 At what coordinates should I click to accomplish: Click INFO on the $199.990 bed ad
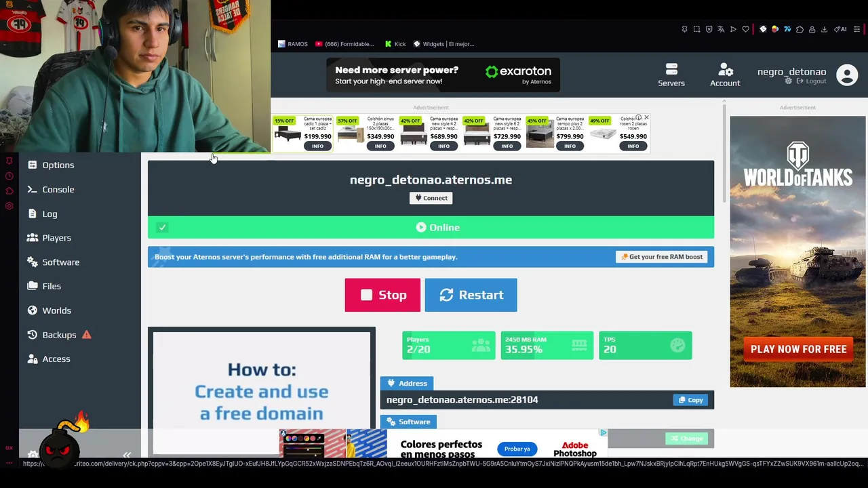click(x=317, y=146)
